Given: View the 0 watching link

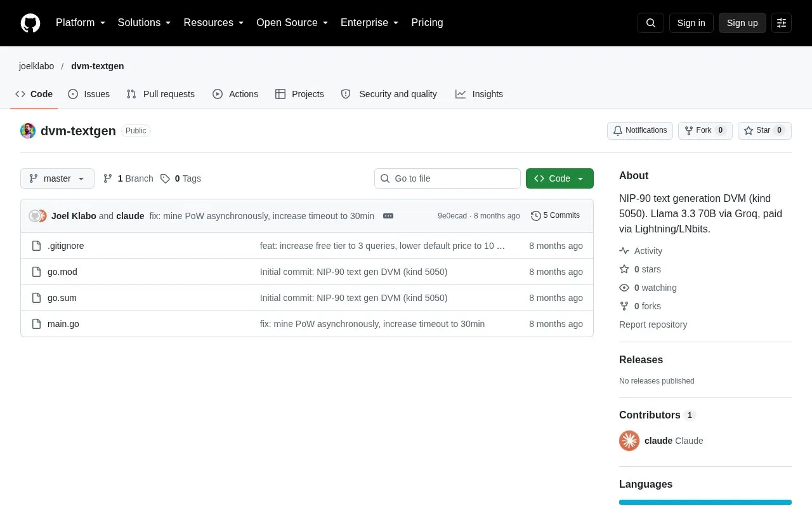Looking at the screenshot, I should [x=648, y=288].
